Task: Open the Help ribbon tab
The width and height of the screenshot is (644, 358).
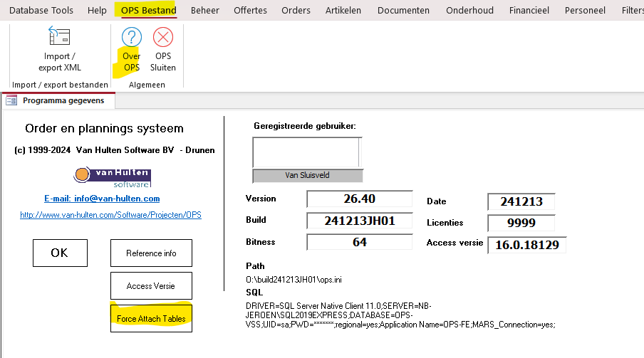Action: pos(97,10)
